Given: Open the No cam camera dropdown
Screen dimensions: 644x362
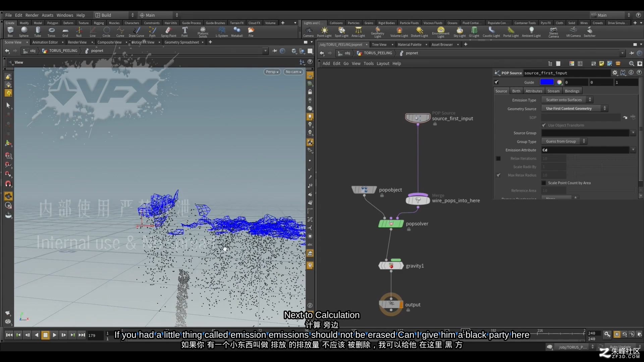Looking at the screenshot, I should pos(293,72).
